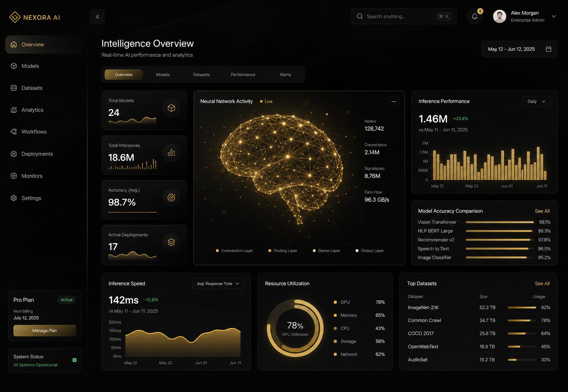Image resolution: width=568 pixels, height=392 pixels.
Task: Open the May 12 - Jun 12 date picker
Action: (x=519, y=49)
